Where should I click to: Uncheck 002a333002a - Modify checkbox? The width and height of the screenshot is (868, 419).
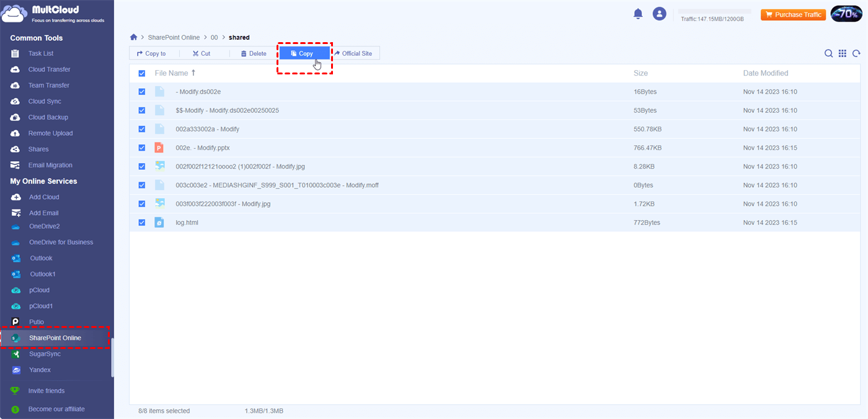point(142,129)
